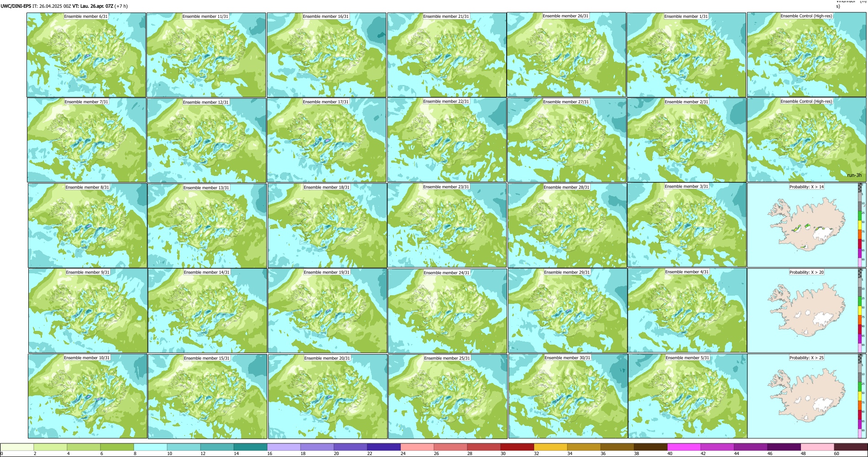Click the Ensemble member 9/31 map
The image size is (868, 457).
click(x=88, y=310)
